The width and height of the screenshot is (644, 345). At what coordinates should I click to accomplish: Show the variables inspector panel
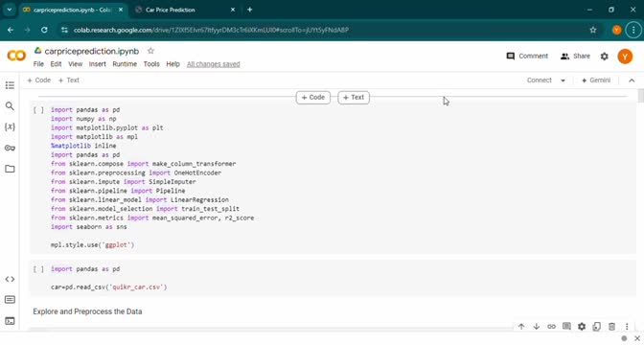[10, 126]
